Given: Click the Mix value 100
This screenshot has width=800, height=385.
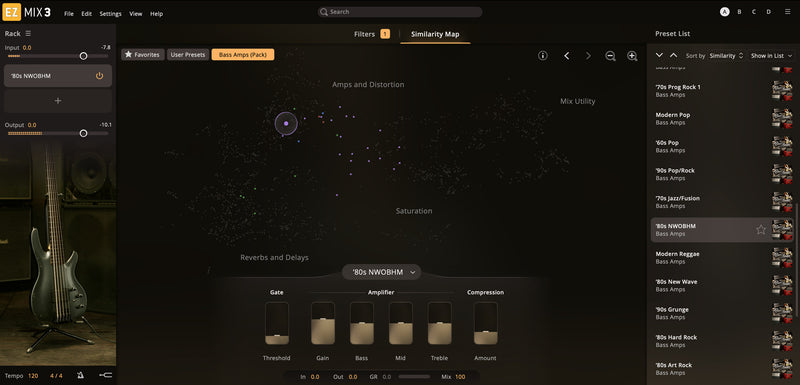Looking at the screenshot, I should pos(460,377).
